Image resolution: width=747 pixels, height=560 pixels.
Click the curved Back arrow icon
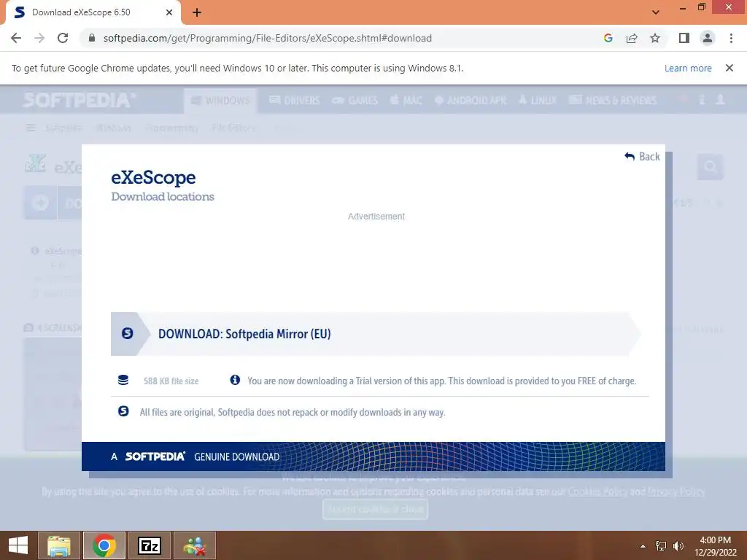[x=630, y=156]
